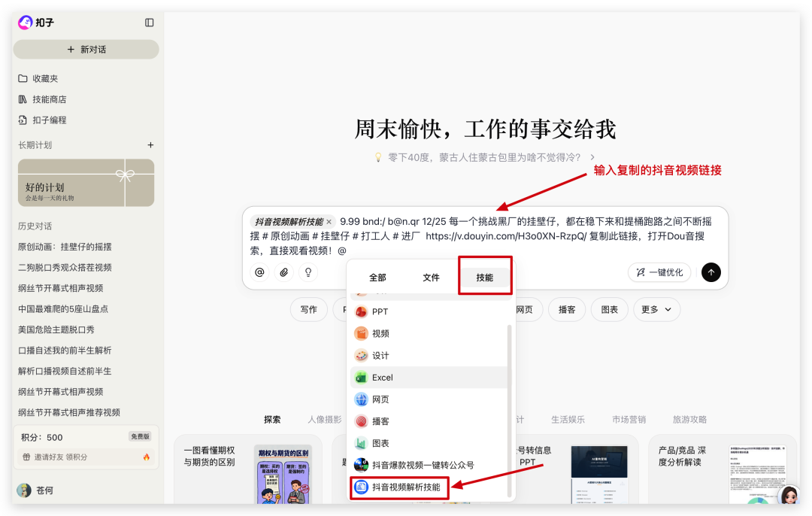
Task: Select the 播客 podcast skill icon
Action: 379,420
